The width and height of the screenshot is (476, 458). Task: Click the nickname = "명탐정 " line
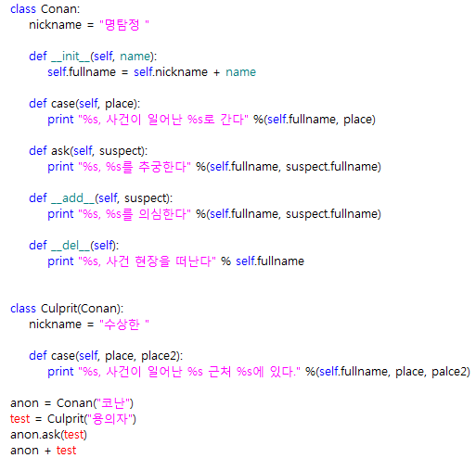click(89, 25)
